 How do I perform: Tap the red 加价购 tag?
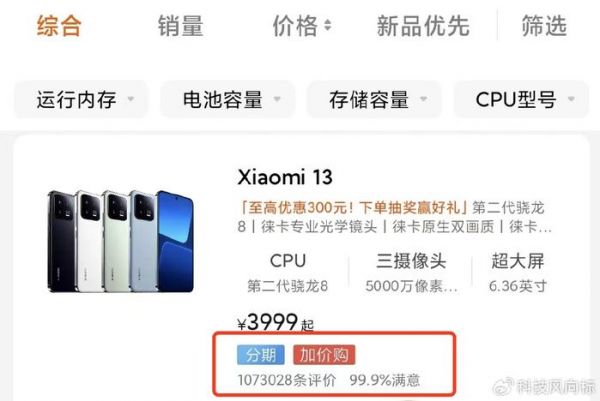324,355
